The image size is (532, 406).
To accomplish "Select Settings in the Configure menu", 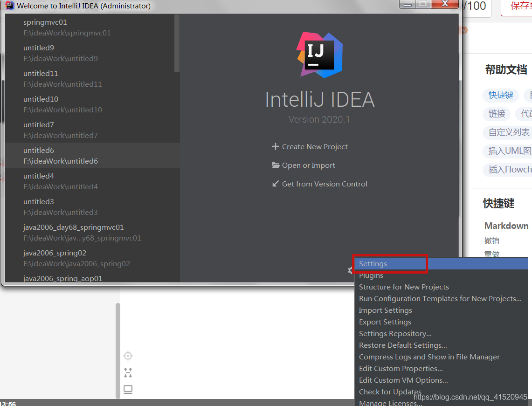I will click(441, 263).
